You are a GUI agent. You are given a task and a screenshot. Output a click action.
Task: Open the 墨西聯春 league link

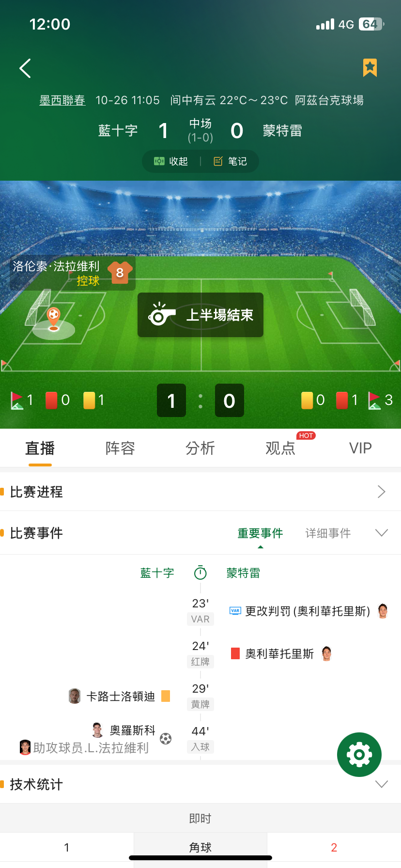coord(62,100)
